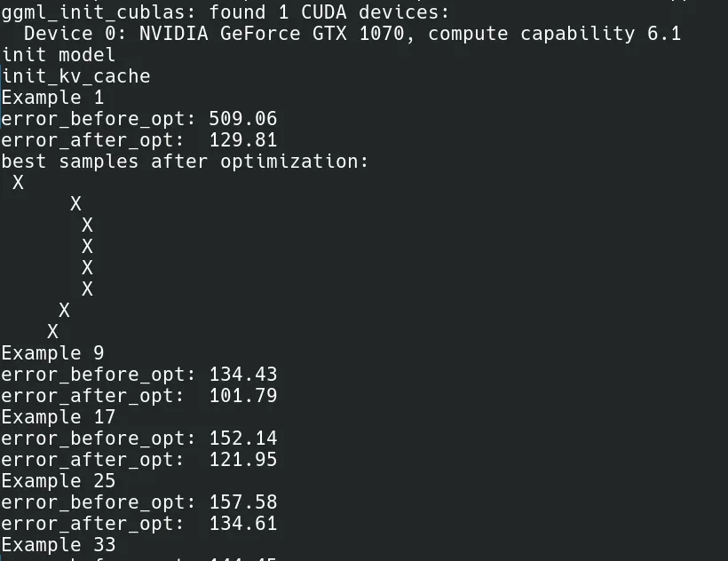Screen dimensions: 728x561
Task: Click the error_before_opt value 134.43
Action: coord(243,375)
